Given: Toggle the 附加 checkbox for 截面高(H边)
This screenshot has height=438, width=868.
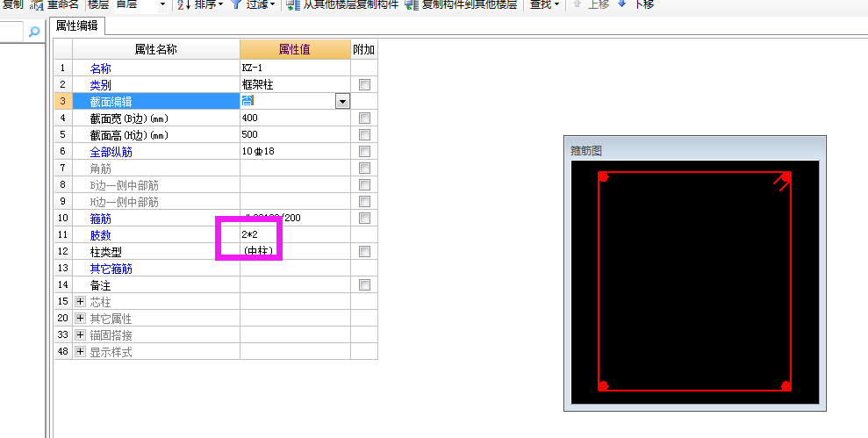Looking at the screenshot, I should 364,134.
